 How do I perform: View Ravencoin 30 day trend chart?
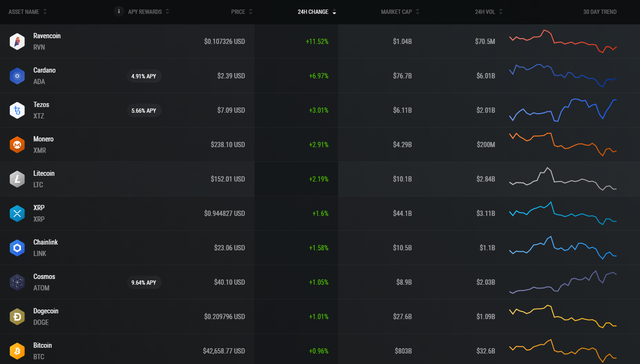click(x=563, y=41)
